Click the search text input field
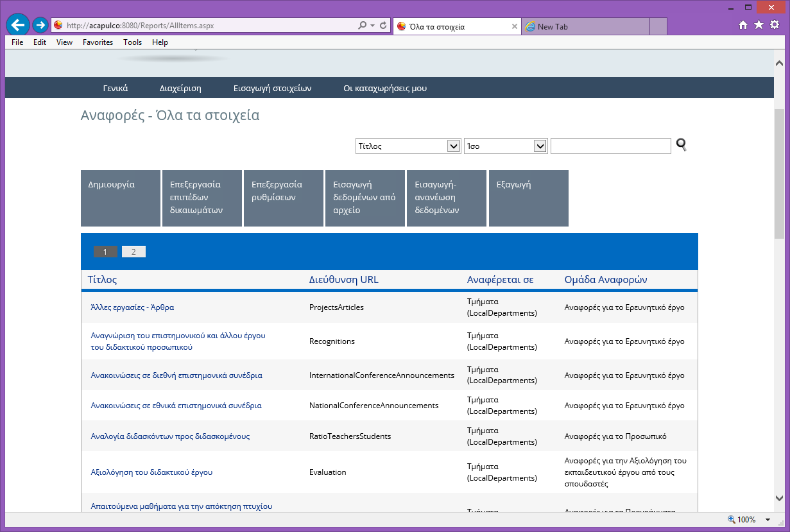 [611, 146]
